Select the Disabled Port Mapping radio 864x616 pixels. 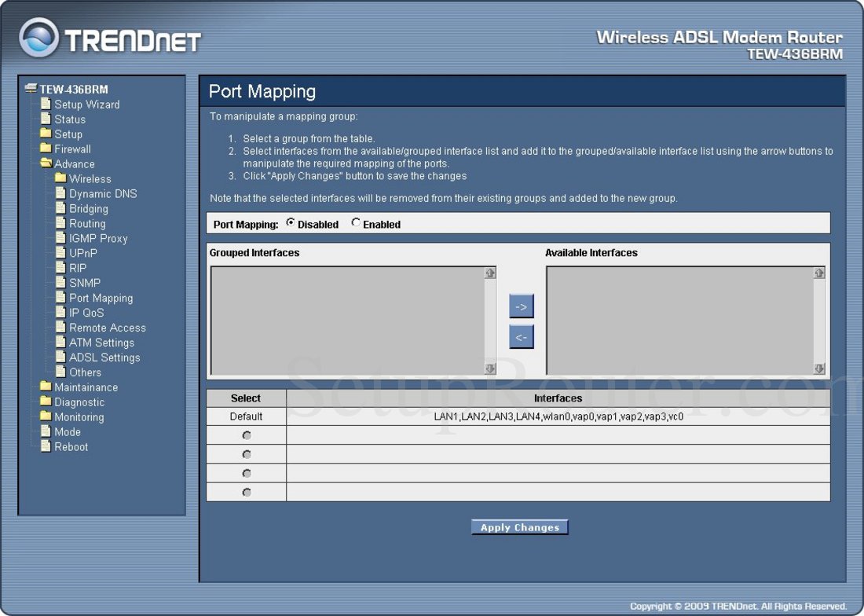click(291, 222)
